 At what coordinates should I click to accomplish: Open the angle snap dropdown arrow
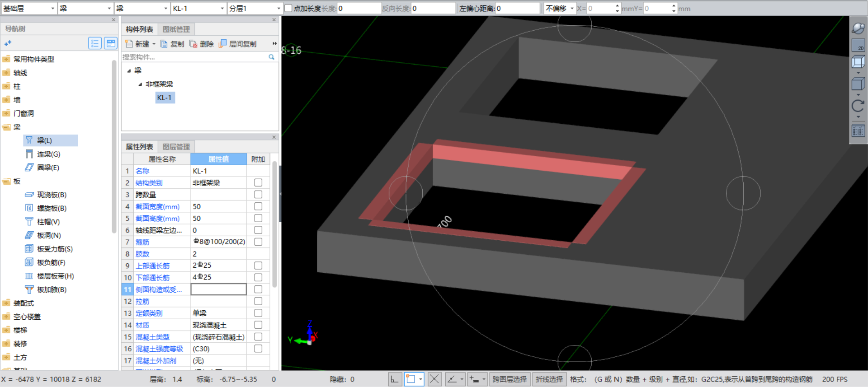[x=462, y=379]
